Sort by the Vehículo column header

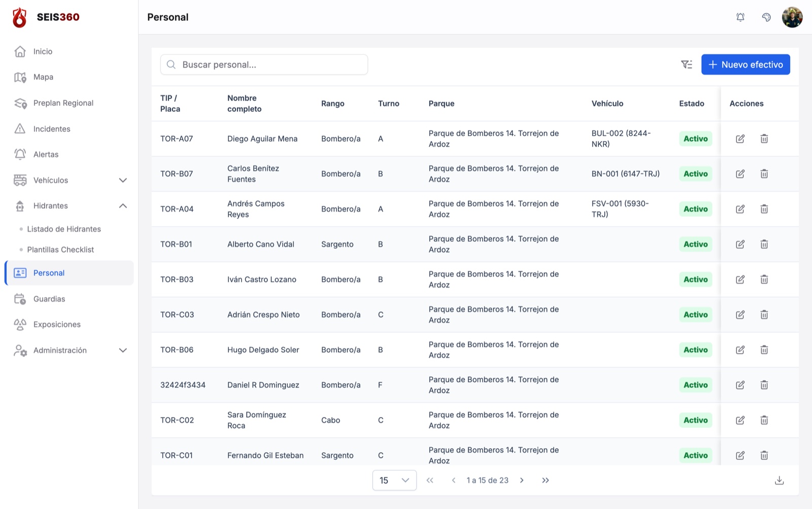[607, 104]
